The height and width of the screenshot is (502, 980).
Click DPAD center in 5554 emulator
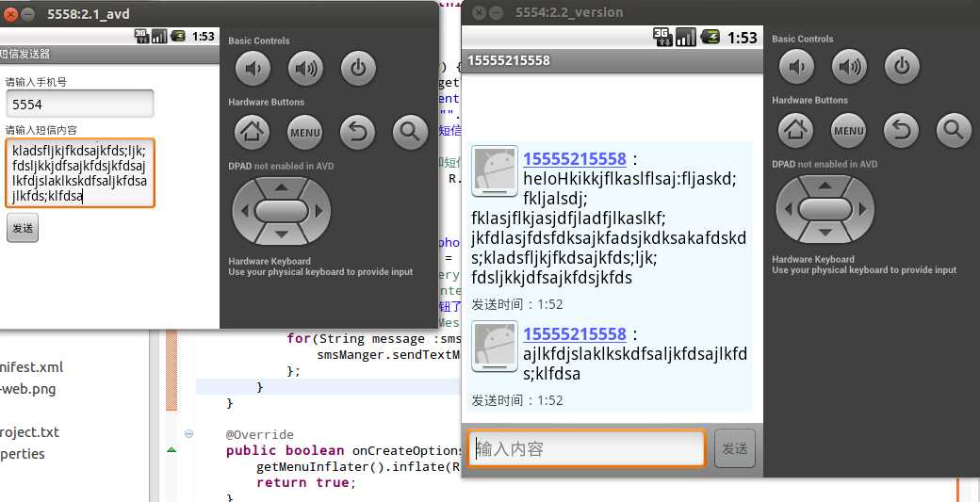tap(825, 209)
